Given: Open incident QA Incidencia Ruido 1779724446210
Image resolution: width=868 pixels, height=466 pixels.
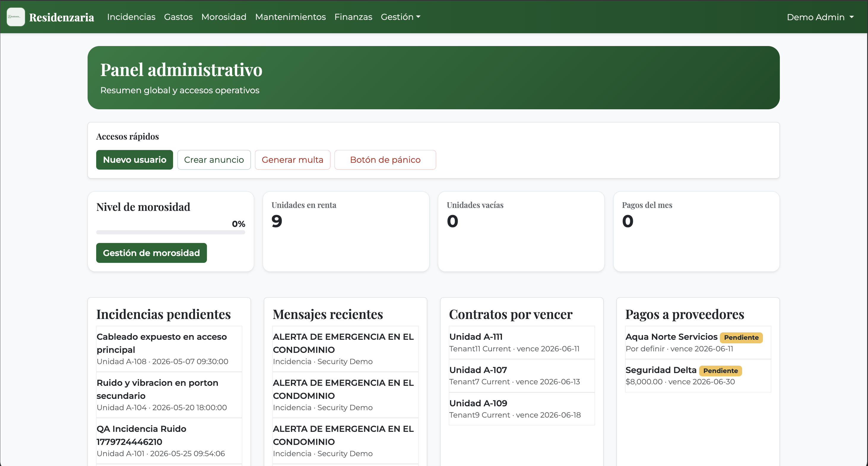Looking at the screenshot, I should click(169, 441).
